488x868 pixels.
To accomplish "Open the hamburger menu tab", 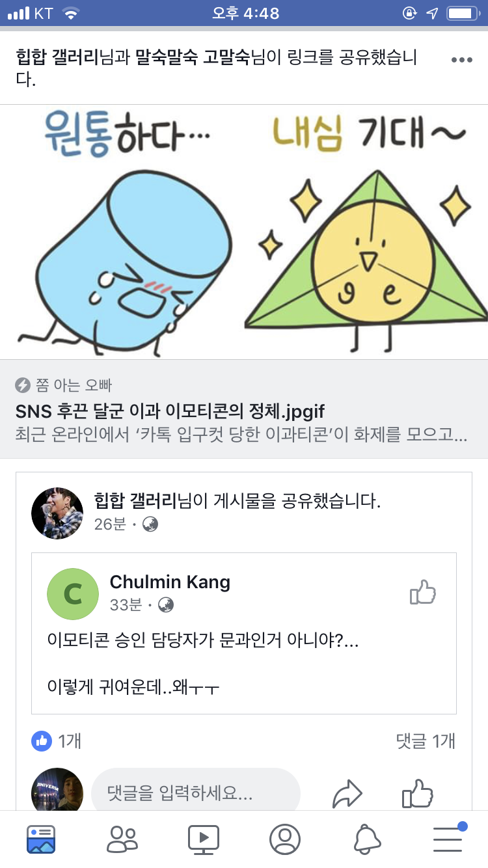I will pyautogui.click(x=448, y=839).
